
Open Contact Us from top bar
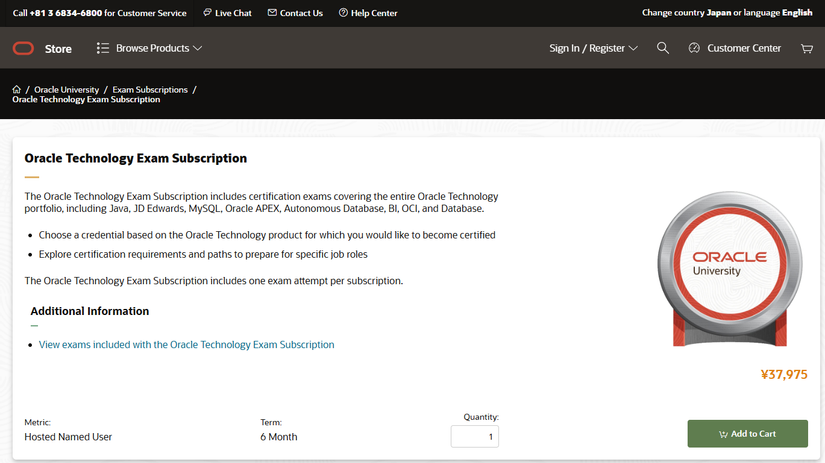click(x=295, y=13)
